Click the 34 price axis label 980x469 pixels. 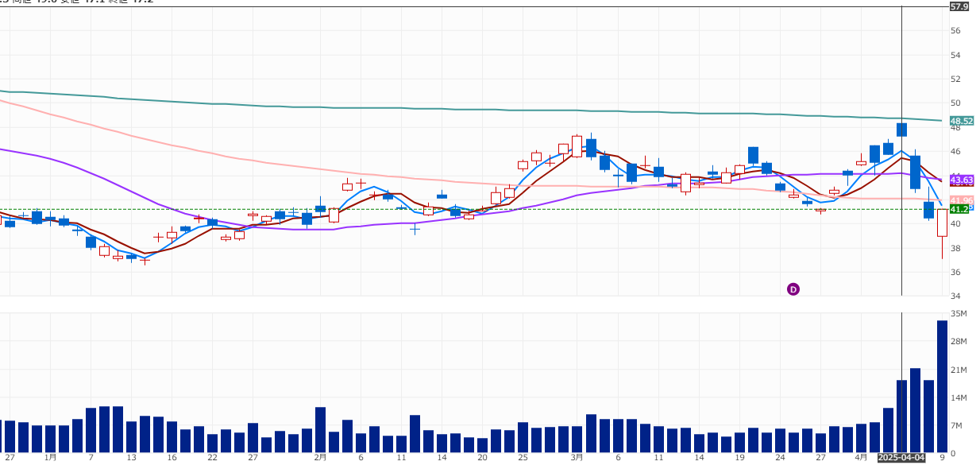pos(955,297)
